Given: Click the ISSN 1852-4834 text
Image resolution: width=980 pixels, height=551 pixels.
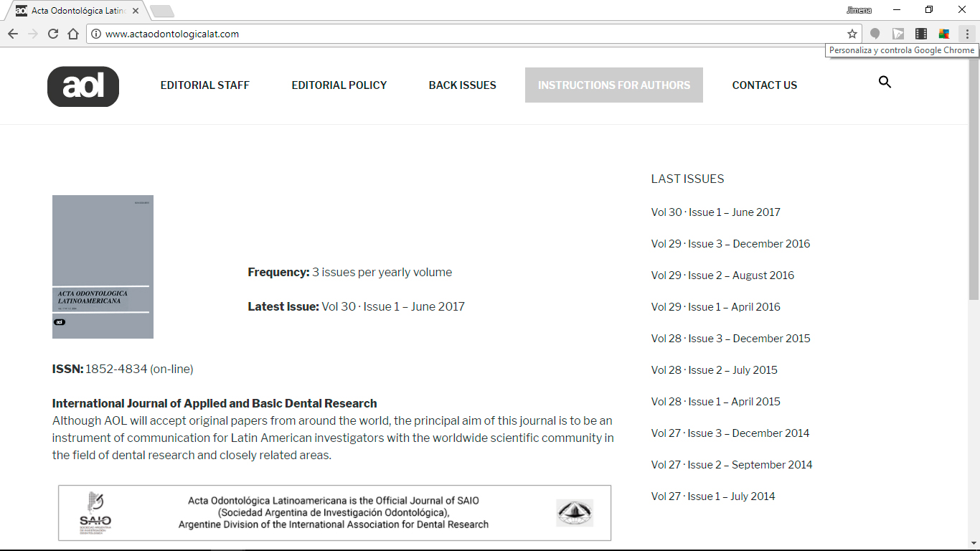Looking at the screenshot, I should coord(123,369).
